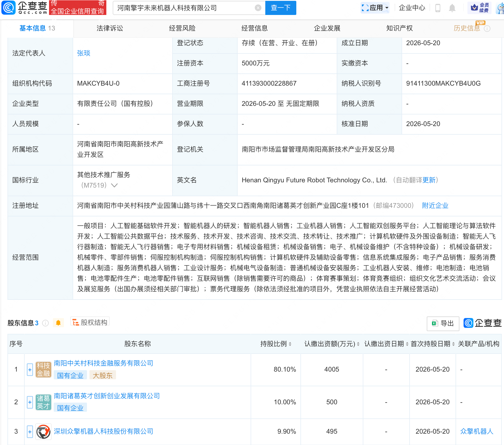The height and width of the screenshot is (445, 504).
Task: Select organization code MAKCYB4U-0
Action: [98, 83]
